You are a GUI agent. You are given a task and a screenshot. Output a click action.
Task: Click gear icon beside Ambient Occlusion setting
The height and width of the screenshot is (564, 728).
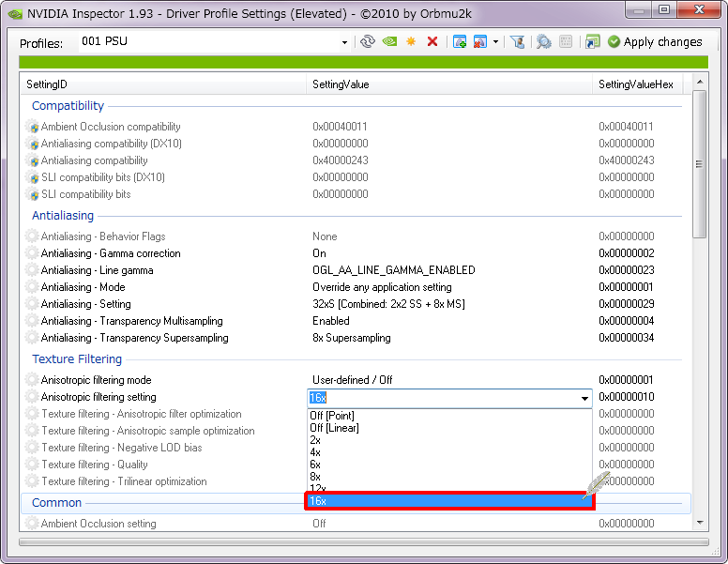coord(32,524)
